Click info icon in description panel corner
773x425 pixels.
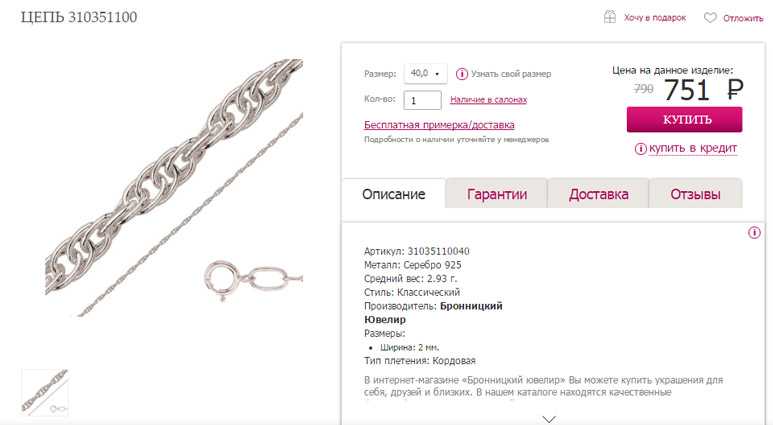point(754,232)
